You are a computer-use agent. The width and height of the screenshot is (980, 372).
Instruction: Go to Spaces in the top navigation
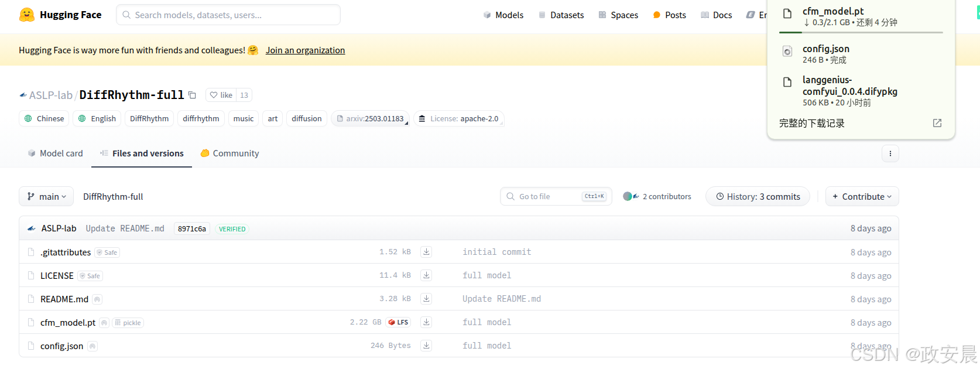(x=618, y=15)
